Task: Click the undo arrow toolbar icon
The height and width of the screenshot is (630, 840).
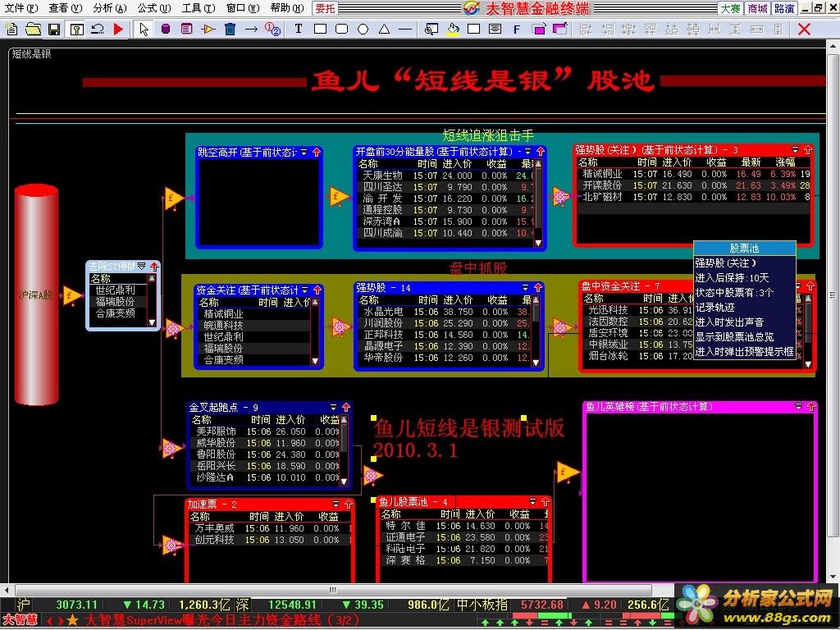Action: pyautogui.click(x=98, y=29)
